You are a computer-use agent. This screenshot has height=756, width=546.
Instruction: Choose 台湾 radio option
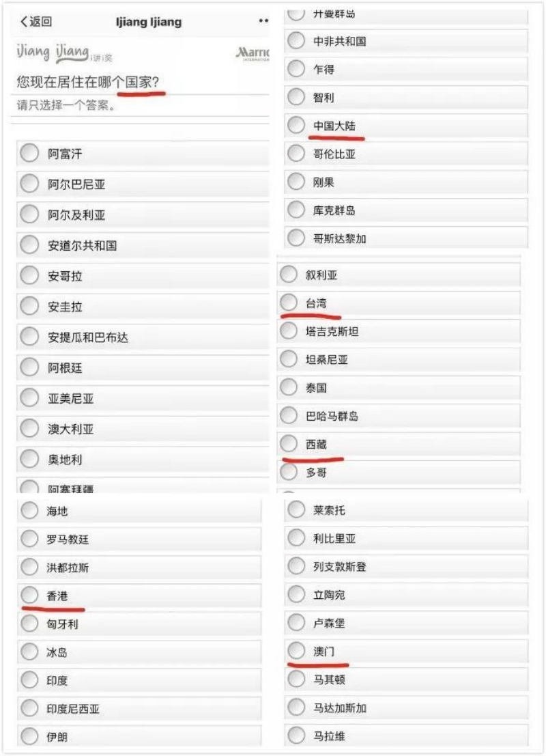tap(288, 303)
